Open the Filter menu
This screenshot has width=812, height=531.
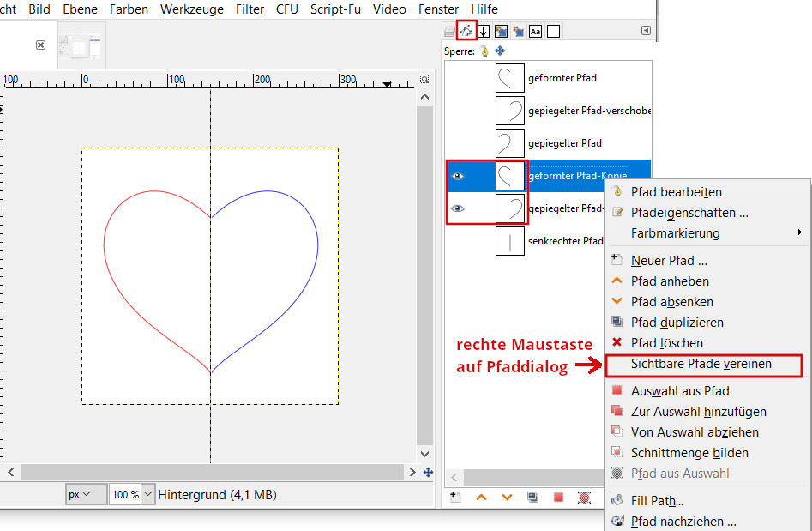(250, 9)
